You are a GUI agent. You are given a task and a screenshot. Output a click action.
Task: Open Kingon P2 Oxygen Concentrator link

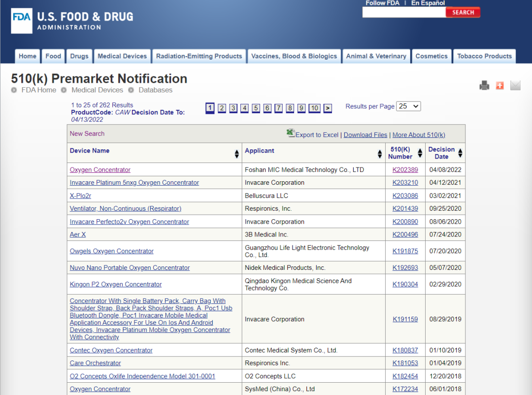pos(116,284)
